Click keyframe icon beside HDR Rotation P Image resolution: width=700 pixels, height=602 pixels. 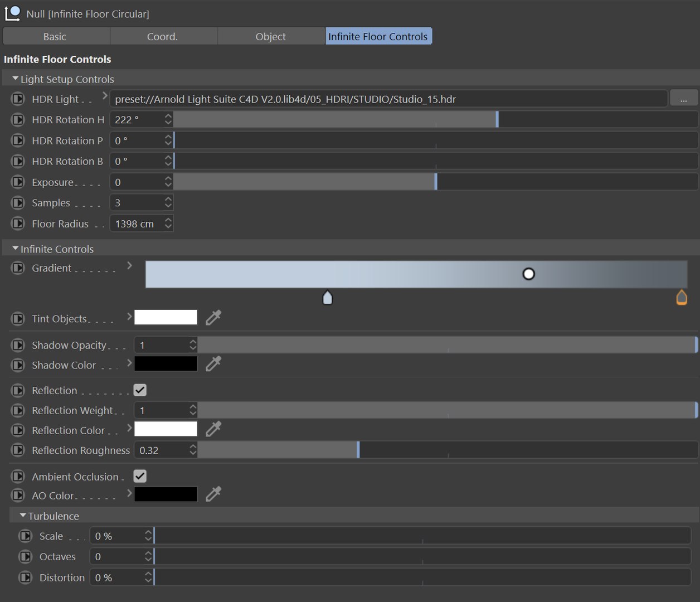pyautogui.click(x=18, y=140)
